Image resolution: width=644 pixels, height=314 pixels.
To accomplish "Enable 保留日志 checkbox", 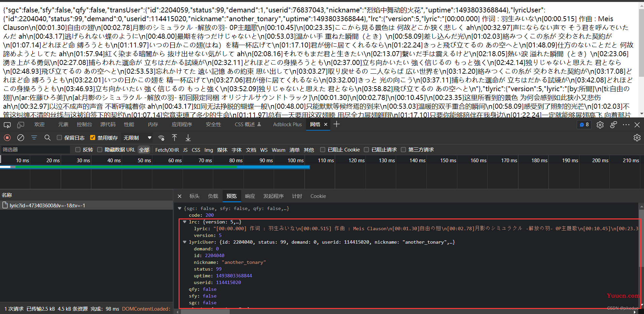I will [x=59, y=138].
